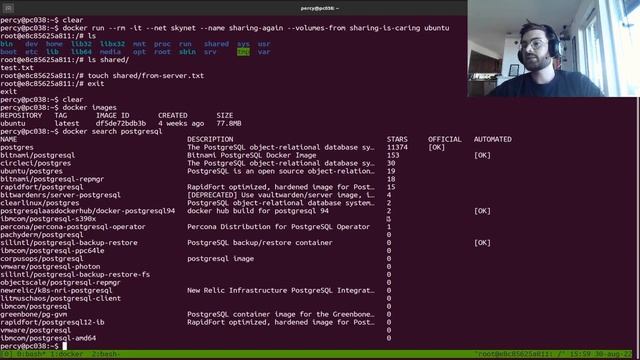The width and height of the screenshot is (640, 360).
Task: Click the 'shared' directory in ls output
Action: [216, 44]
